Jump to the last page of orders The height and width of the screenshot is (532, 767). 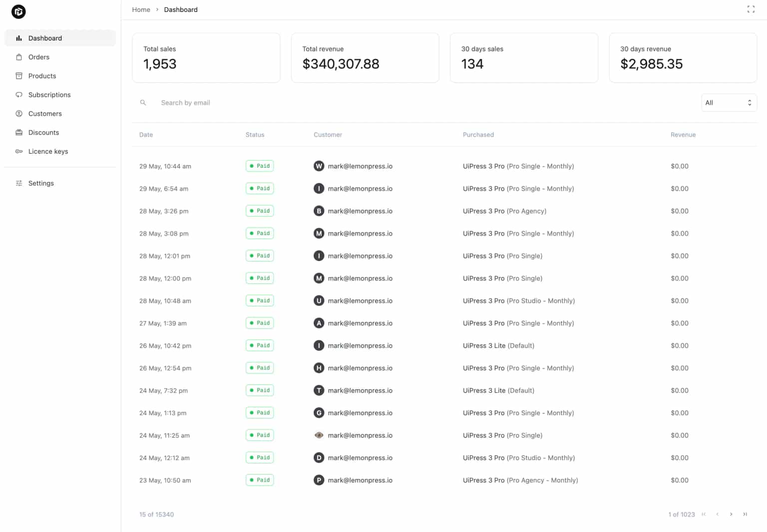tap(745, 515)
